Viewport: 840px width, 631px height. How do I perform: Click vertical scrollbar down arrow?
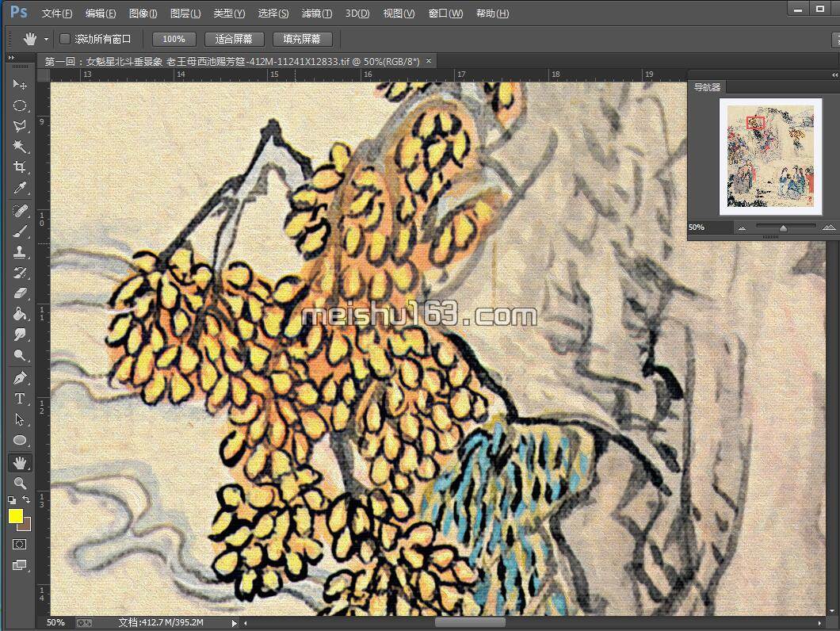click(831, 610)
